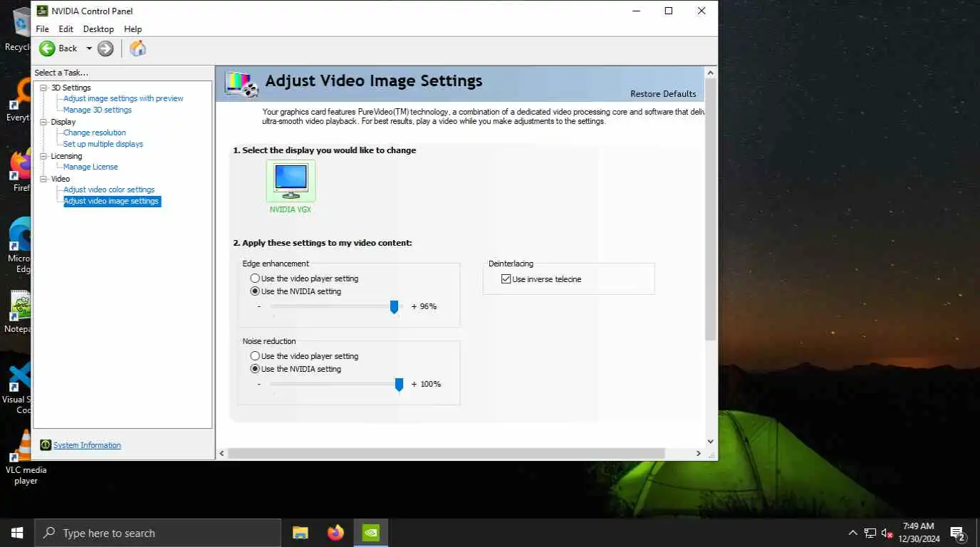Click the Adjust Video Image Settings heading
Image resolution: width=980 pixels, height=547 pixels.
pyautogui.click(x=374, y=81)
